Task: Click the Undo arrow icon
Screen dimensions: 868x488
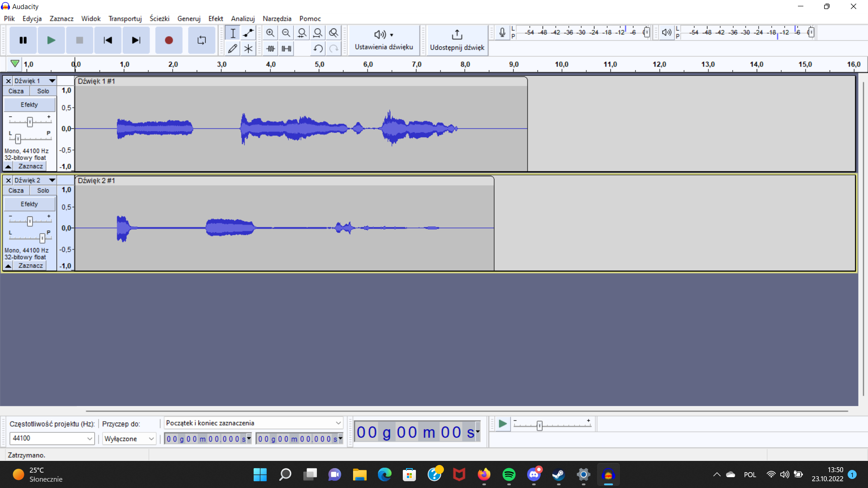Action: pos(318,48)
